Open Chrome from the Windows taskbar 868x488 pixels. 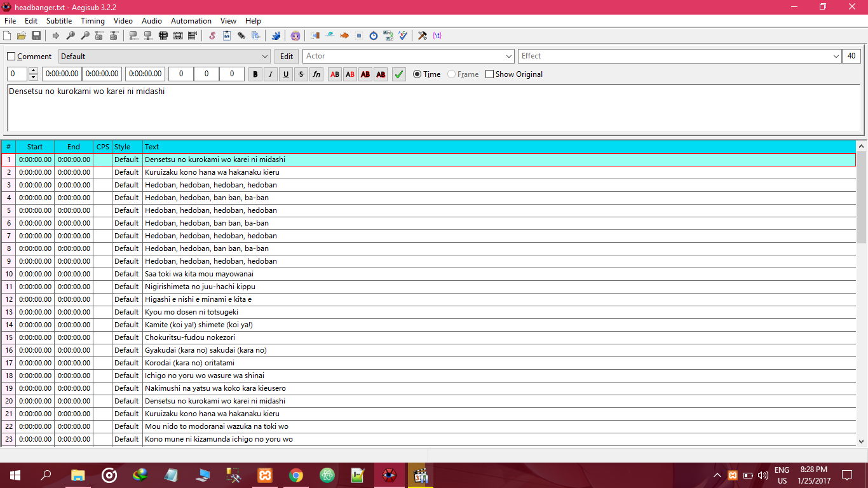(x=295, y=475)
